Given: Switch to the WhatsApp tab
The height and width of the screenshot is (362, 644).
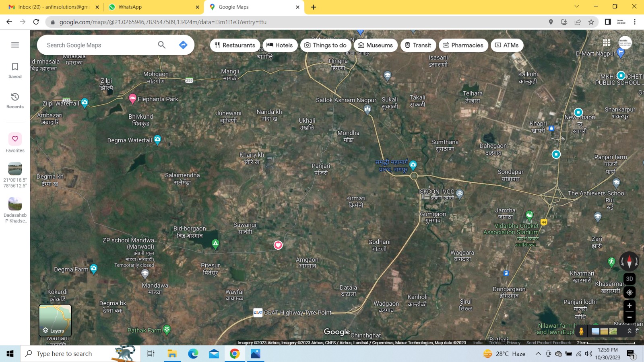Looking at the screenshot, I should [153, 7].
